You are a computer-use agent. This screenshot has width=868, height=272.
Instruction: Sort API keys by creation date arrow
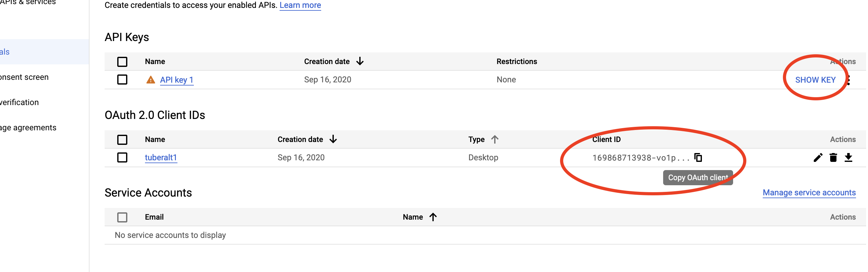360,62
